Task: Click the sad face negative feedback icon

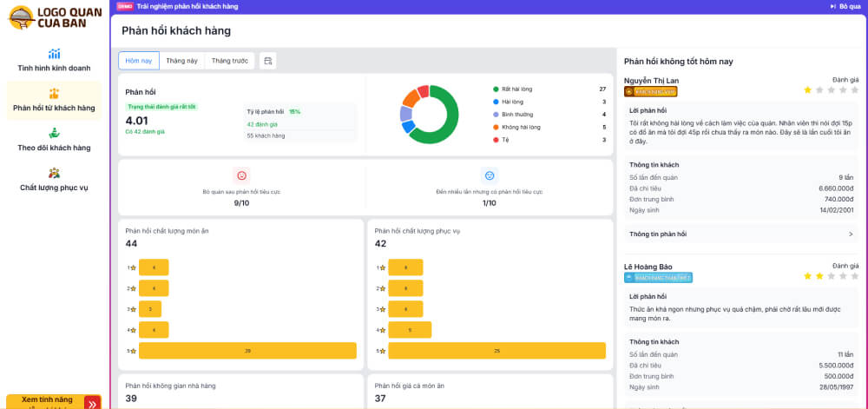Action: pyautogui.click(x=241, y=175)
